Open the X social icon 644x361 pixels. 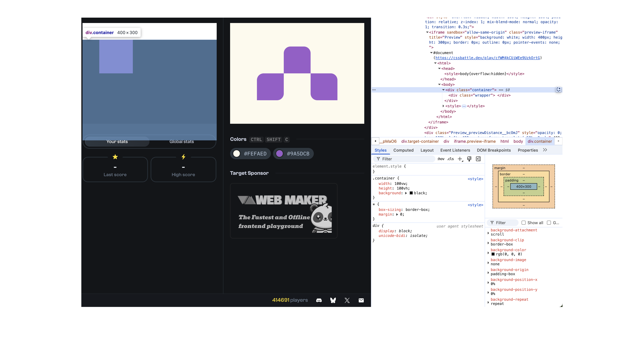[x=347, y=300]
